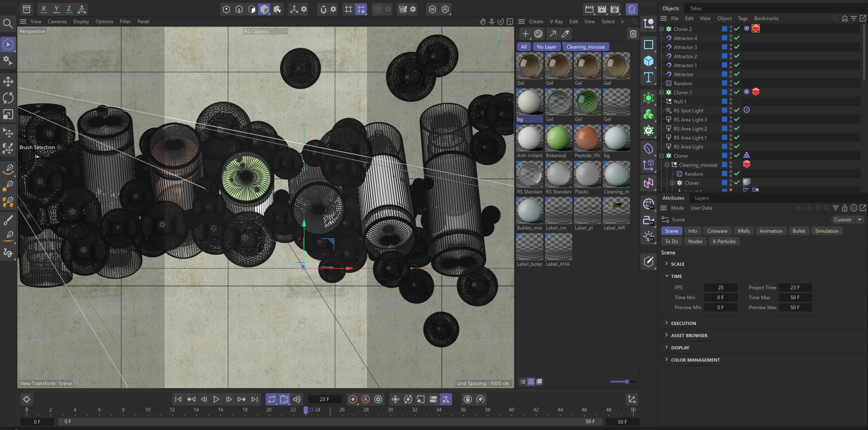This screenshot has height=430, width=868.
Task: Filter materials by Cleaning_mousse layer
Action: coord(585,47)
